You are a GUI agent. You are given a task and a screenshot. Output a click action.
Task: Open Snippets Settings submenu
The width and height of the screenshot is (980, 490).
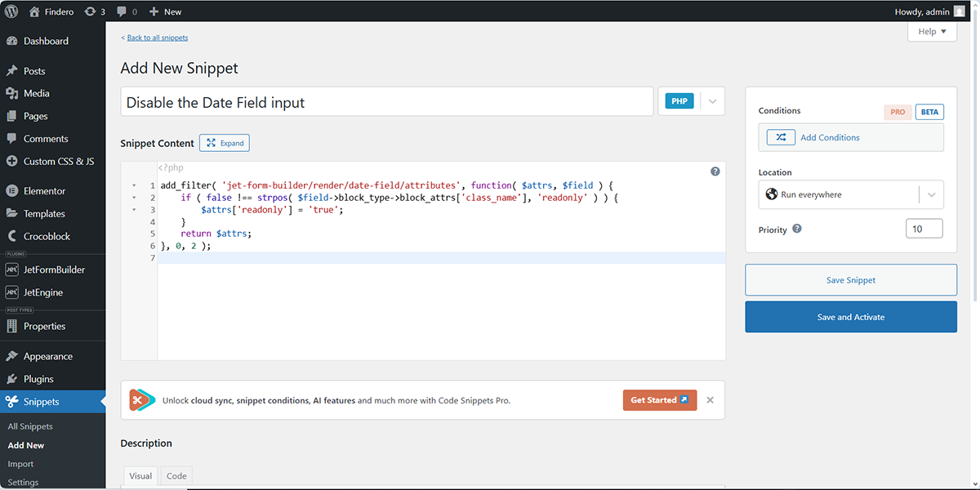[x=23, y=482]
